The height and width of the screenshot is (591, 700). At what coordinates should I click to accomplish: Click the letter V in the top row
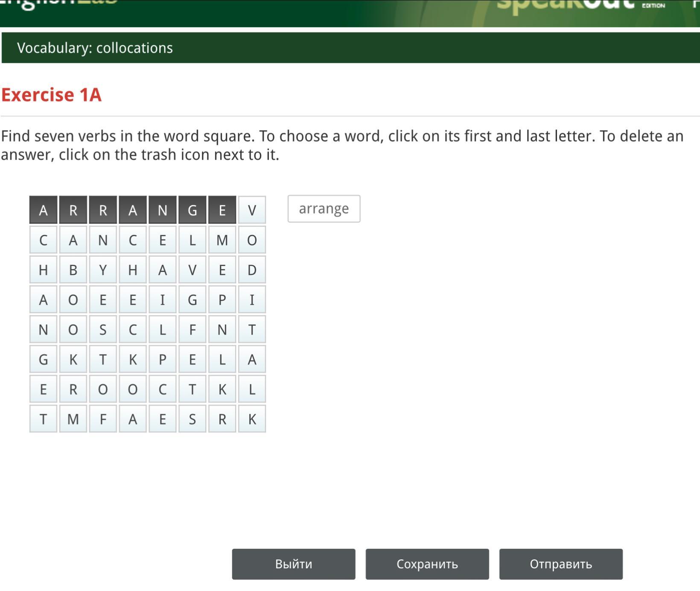click(252, 210)
